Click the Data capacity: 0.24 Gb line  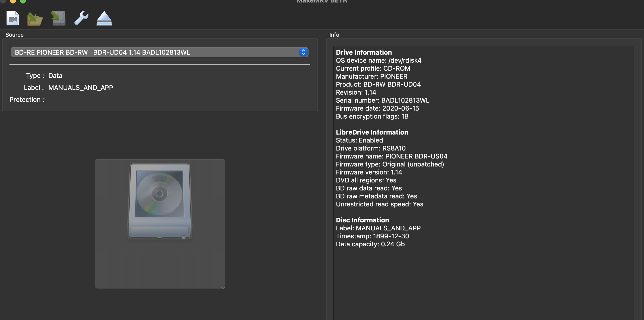click(370, 244)
